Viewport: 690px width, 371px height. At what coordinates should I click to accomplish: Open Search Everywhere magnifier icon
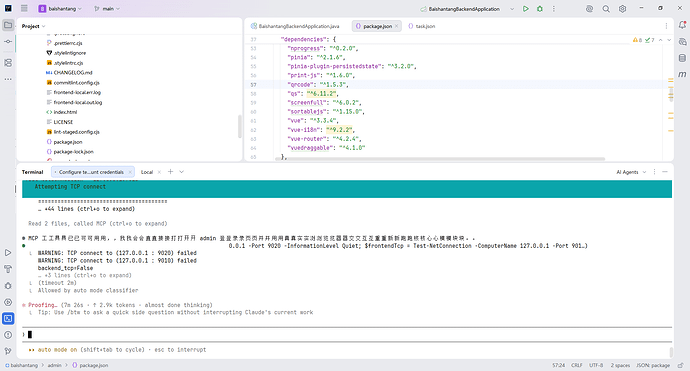(606, 9)
